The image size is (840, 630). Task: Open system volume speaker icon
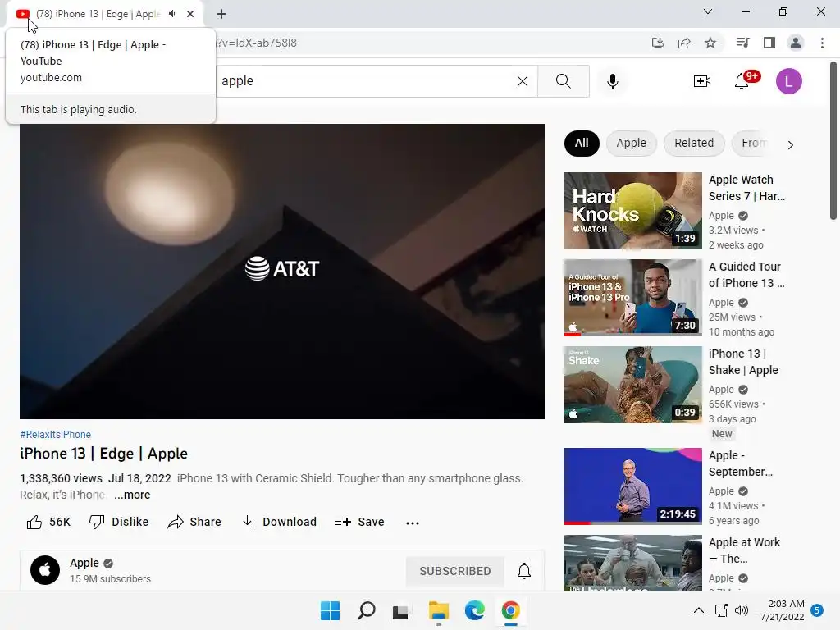(742, 610)
